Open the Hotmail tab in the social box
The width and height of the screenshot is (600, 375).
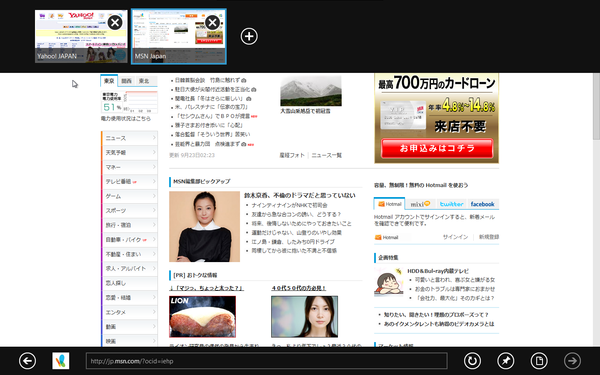389,204
